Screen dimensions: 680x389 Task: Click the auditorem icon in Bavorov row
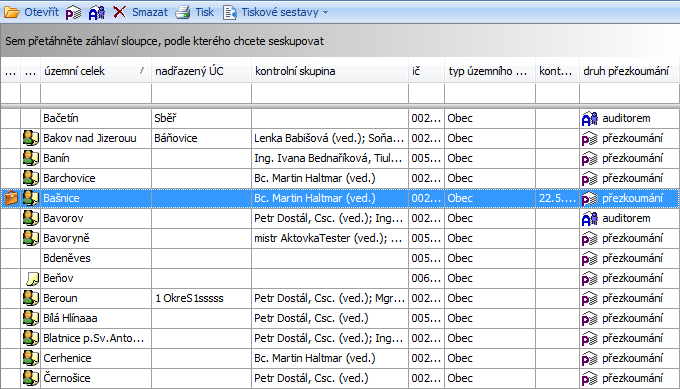590,219
